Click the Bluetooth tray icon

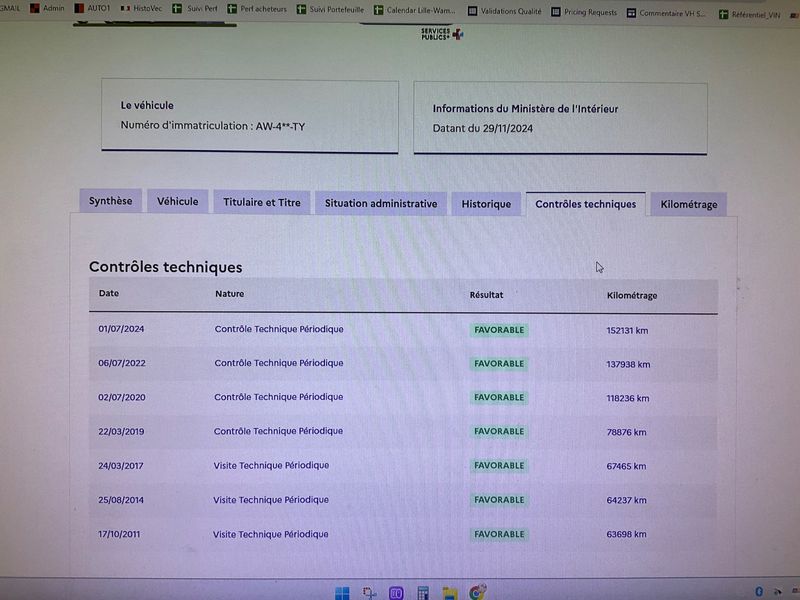pyautogui.click(x=759, y=591)
